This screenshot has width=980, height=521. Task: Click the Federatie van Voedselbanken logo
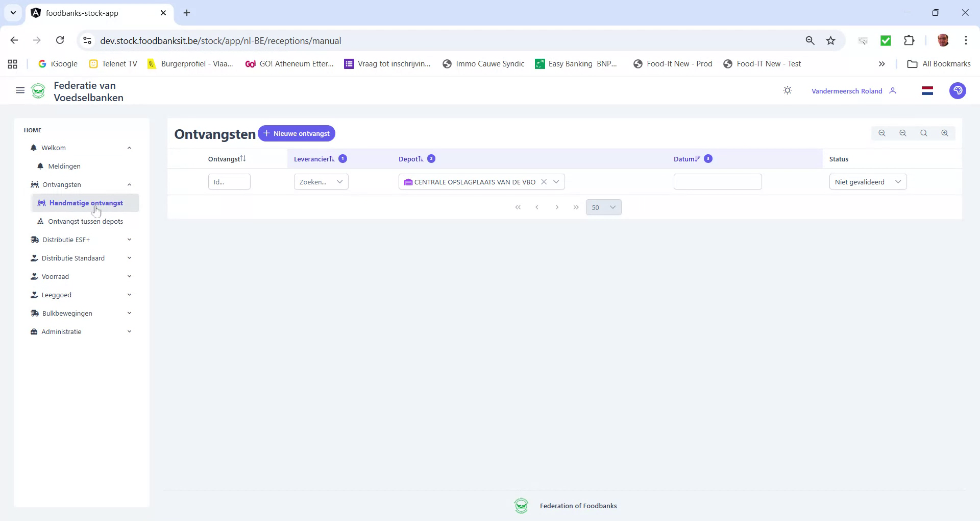38,90
